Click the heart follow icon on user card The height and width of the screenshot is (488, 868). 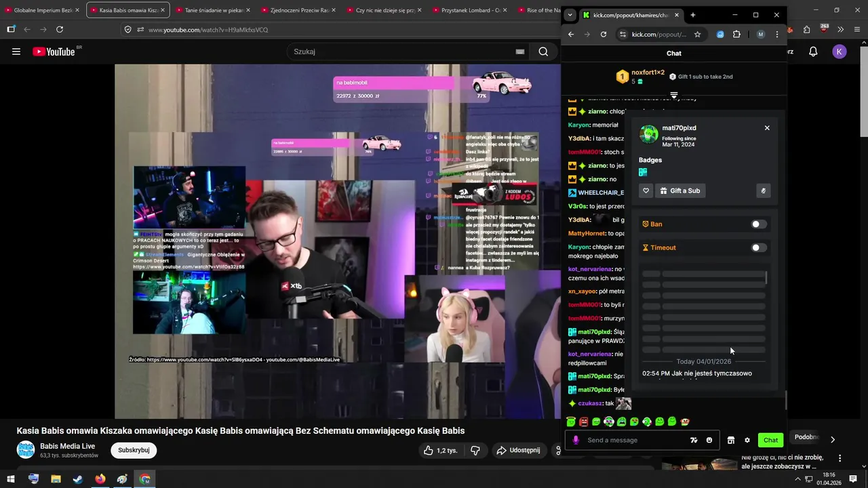pos(646,190)
